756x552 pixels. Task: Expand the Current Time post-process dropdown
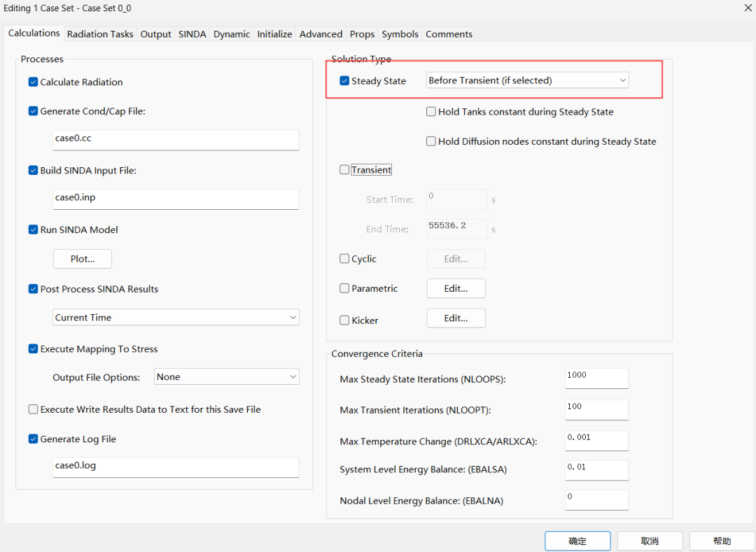point(176,318)
